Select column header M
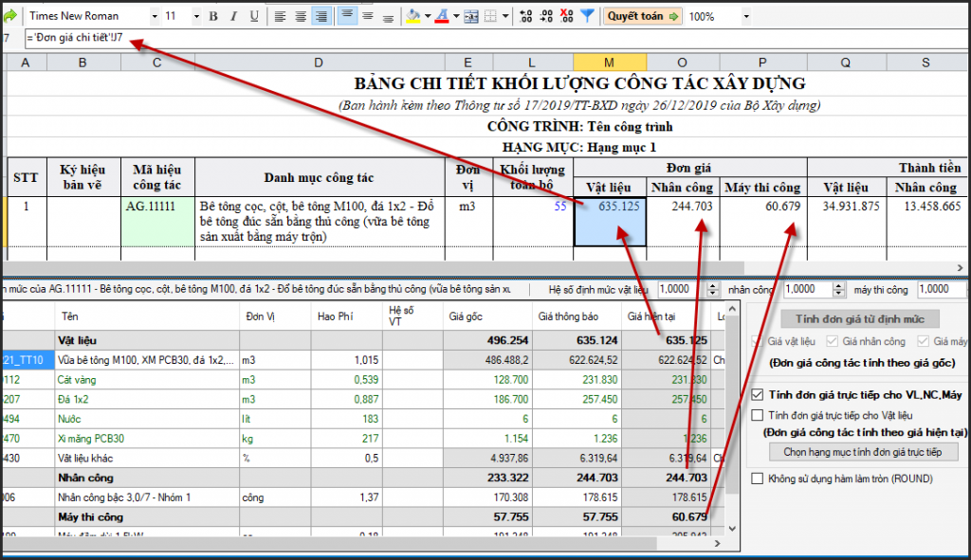Screen dimensions: 971x560 tap(610, 63)
